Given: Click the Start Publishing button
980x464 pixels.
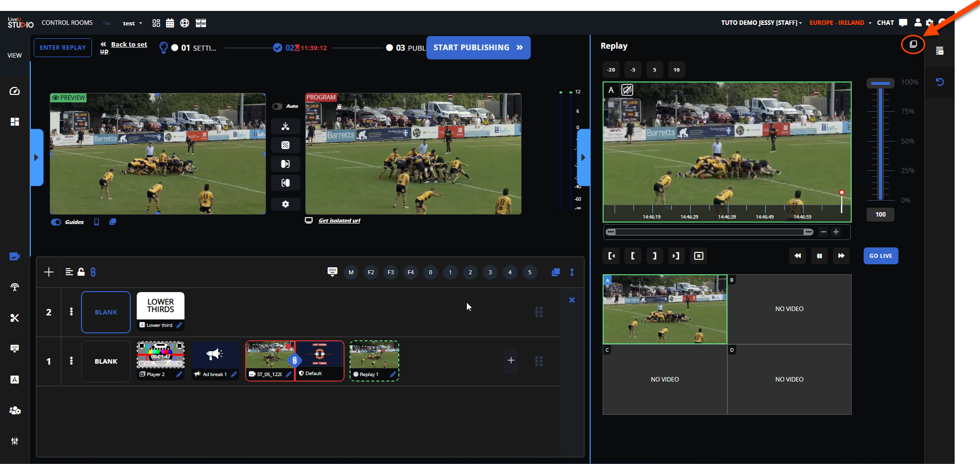Looking at the screenshot, I should 478,48.
